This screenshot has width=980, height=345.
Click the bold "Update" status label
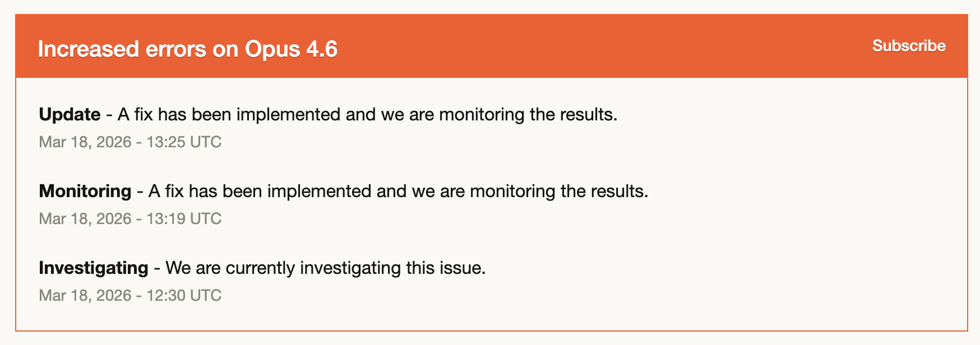click(x=70, y=114)
